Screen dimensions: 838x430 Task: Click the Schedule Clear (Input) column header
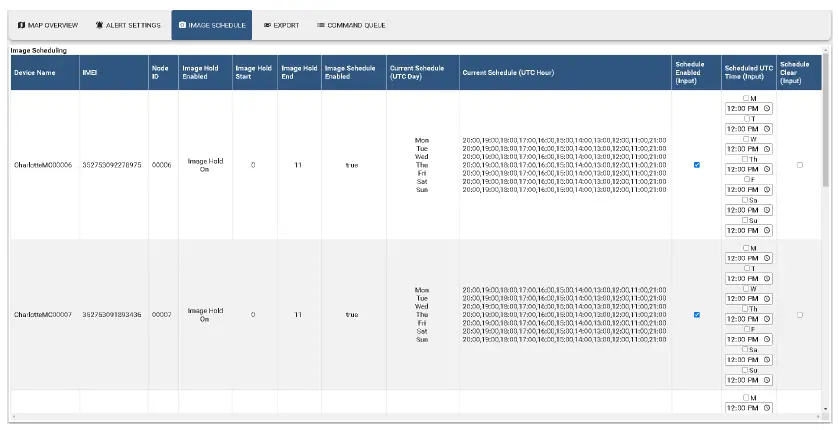point(799,73)
